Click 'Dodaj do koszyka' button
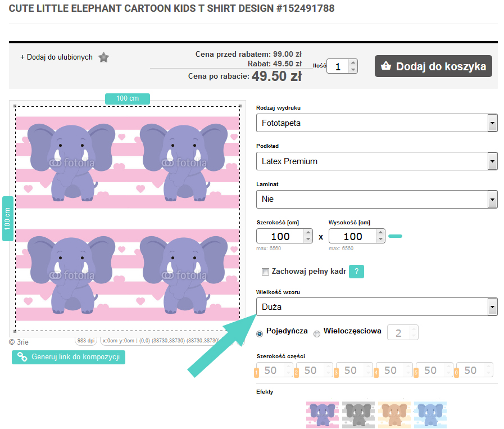The height and width of the screenshot is (429, 504). [433, 66]
